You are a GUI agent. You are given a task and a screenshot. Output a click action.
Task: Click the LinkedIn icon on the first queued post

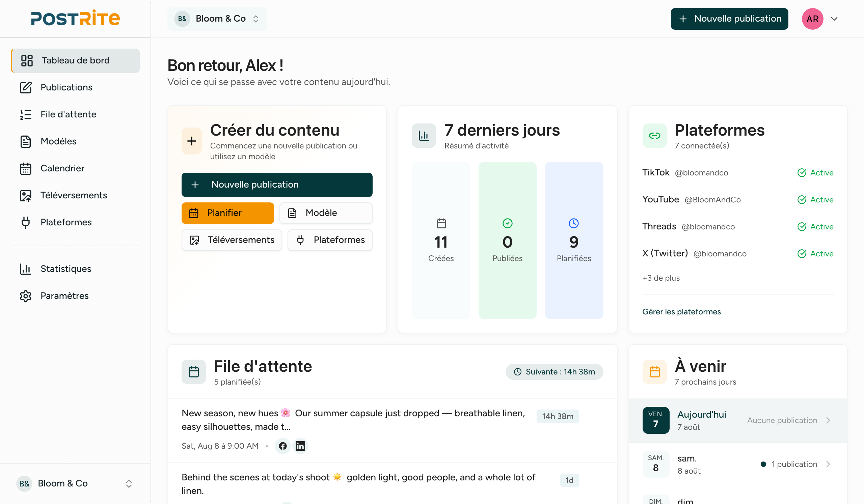tap(300, 446)
